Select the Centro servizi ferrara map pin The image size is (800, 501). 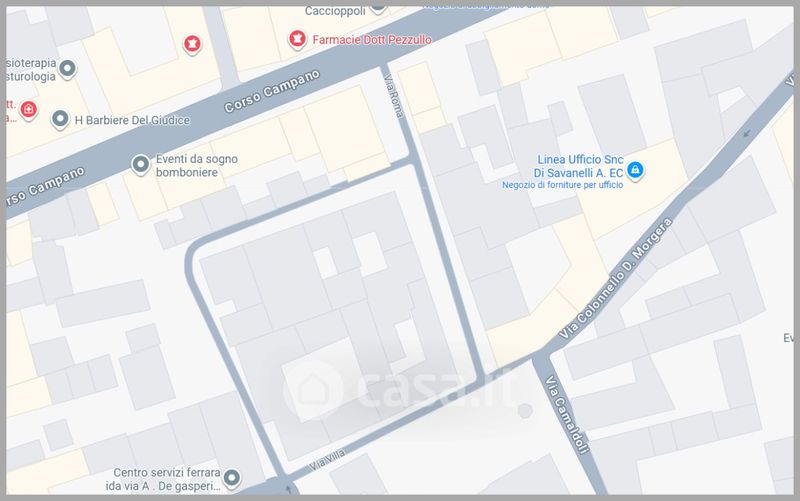tap(232, 479)
